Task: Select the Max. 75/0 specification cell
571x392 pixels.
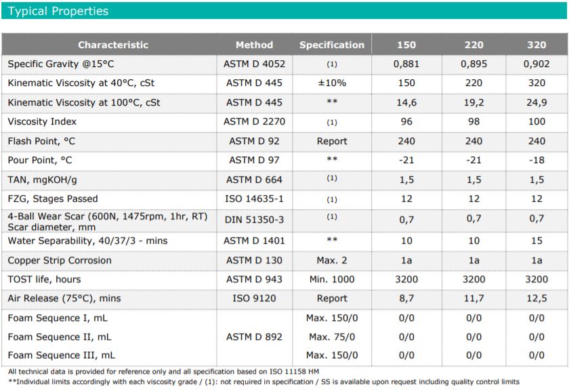Action: point(332,336)
